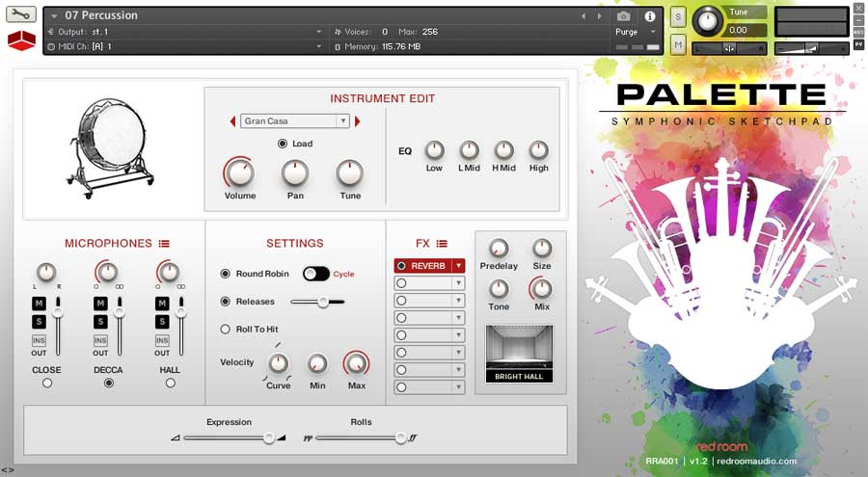Select previous instrument with left red arrow
The height and width of the screenshot is (477, 868).
(x=232, y=121)
